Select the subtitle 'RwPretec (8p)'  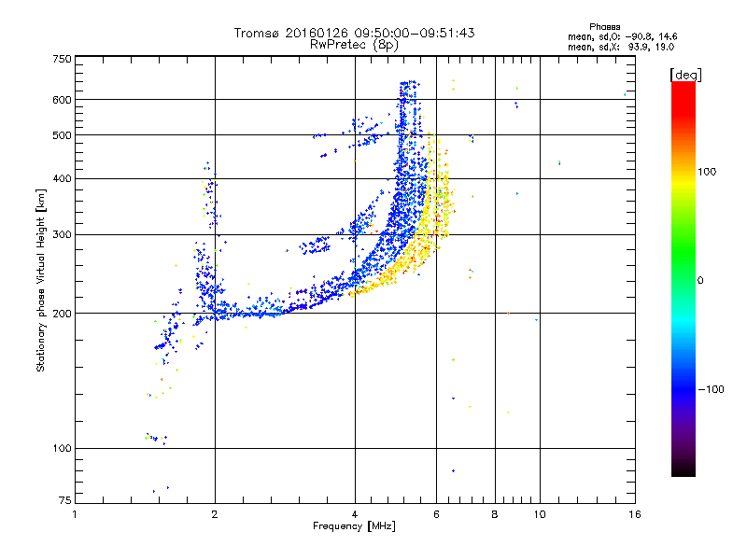pos(355,45)
